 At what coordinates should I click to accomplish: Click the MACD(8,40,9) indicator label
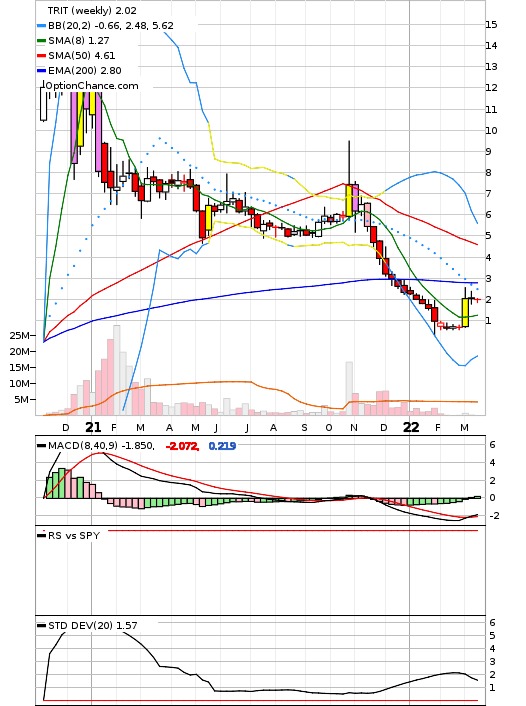tap(83, 446)
